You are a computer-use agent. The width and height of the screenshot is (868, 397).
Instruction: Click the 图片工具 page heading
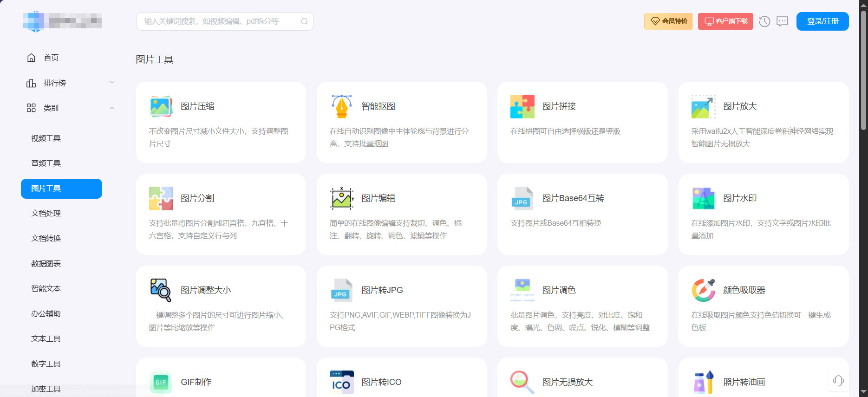tap(155, 59)
